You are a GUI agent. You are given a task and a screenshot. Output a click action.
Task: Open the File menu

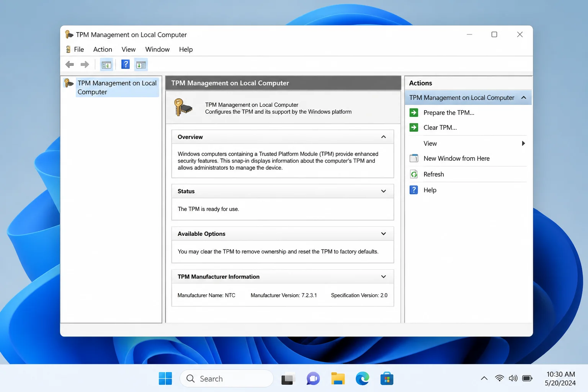pyautogui.click(x=79, y=49)
